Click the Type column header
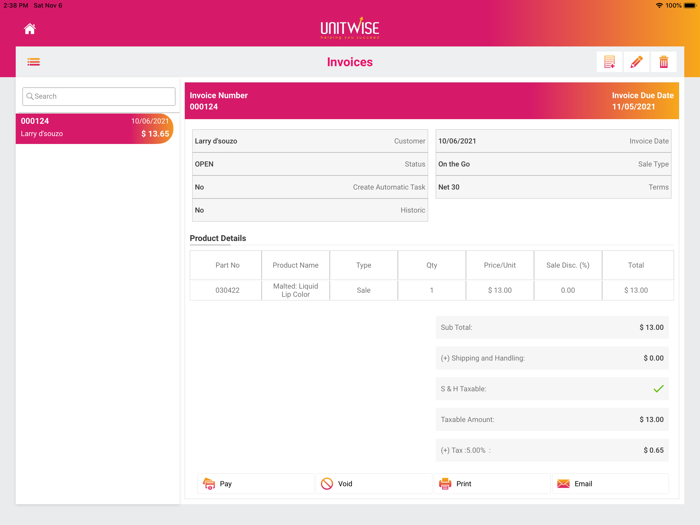700x525 pixels. click(363, 265)
